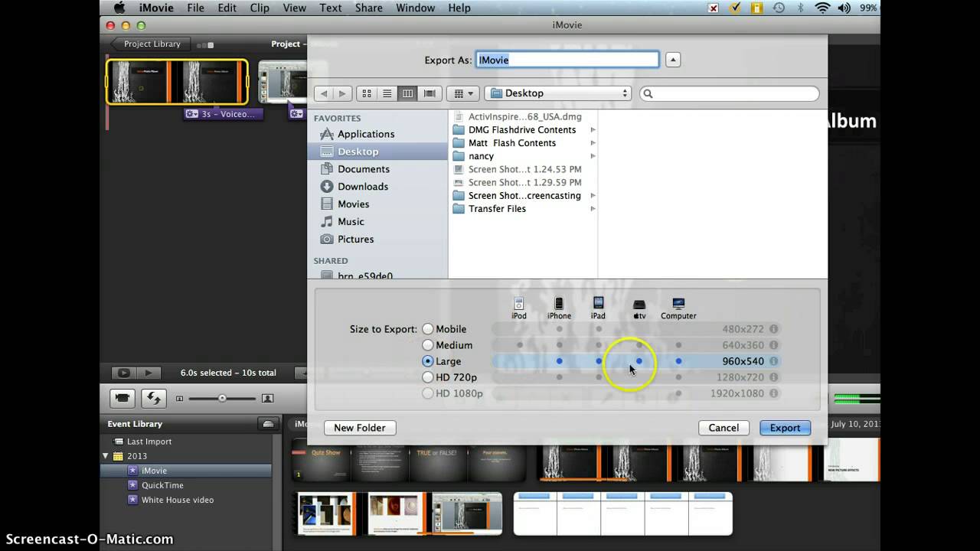
Task: Click the large thumbnail icon right of zoom slider
Action: 267,399
